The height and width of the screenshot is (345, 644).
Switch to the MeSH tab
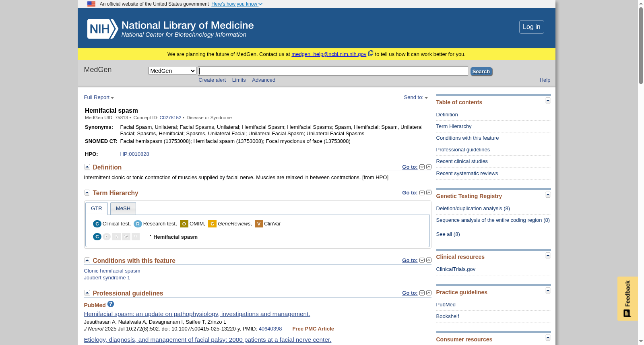123,209
